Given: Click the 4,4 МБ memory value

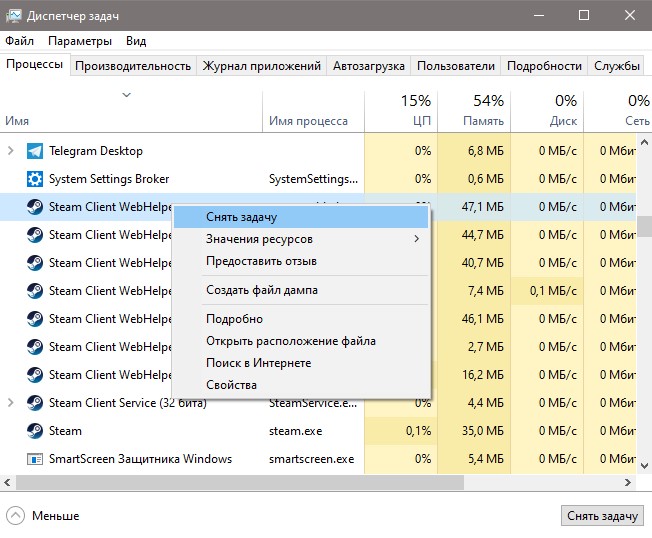Looking at the screenshot, I should point(486,403).
